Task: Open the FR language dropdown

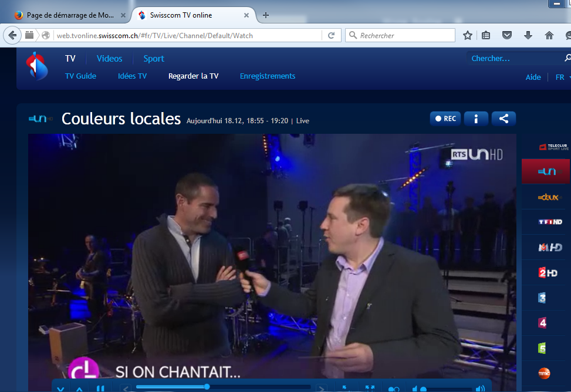Action: pyautogui.click(x=562, y=77)
